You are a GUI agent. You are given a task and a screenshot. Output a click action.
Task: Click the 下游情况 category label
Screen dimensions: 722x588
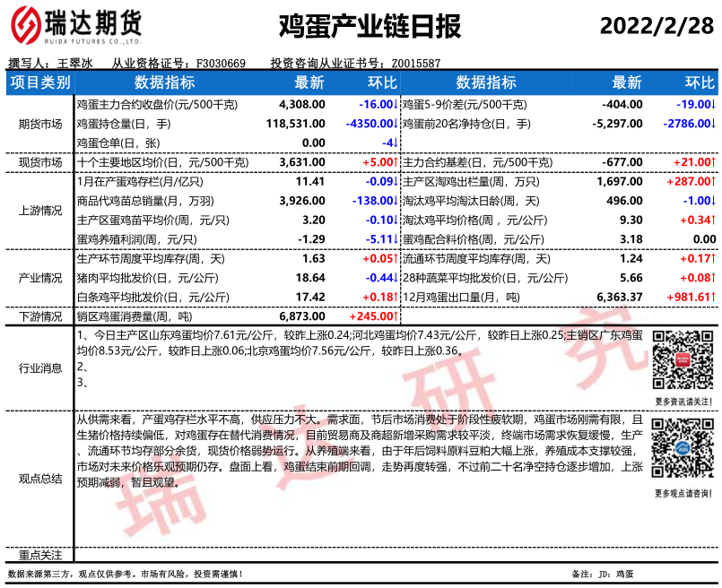tap(39, 316)
